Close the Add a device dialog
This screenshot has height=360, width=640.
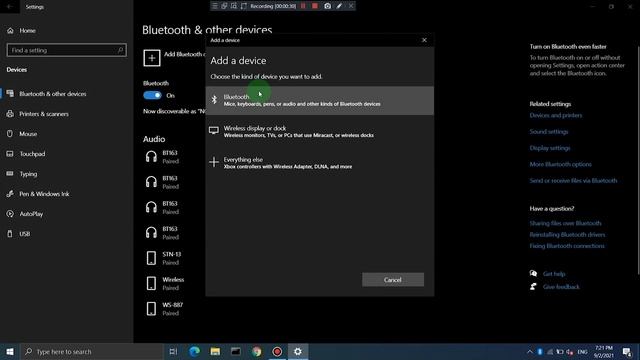click(x=424, y=40)
